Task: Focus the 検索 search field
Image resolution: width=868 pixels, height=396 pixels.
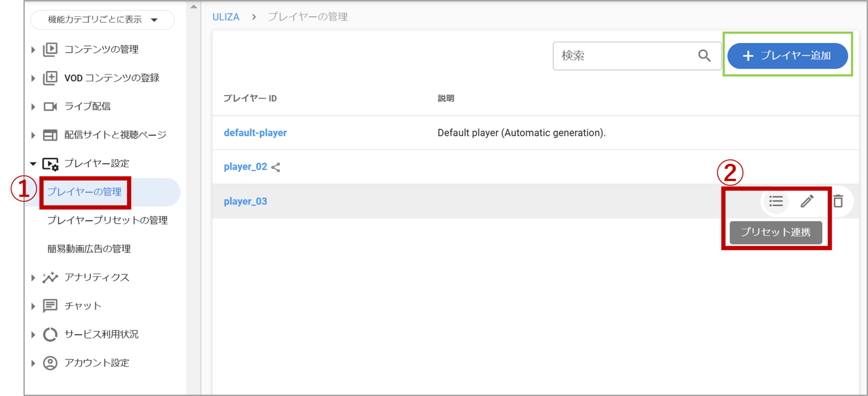Action: [x=637, y=56]
